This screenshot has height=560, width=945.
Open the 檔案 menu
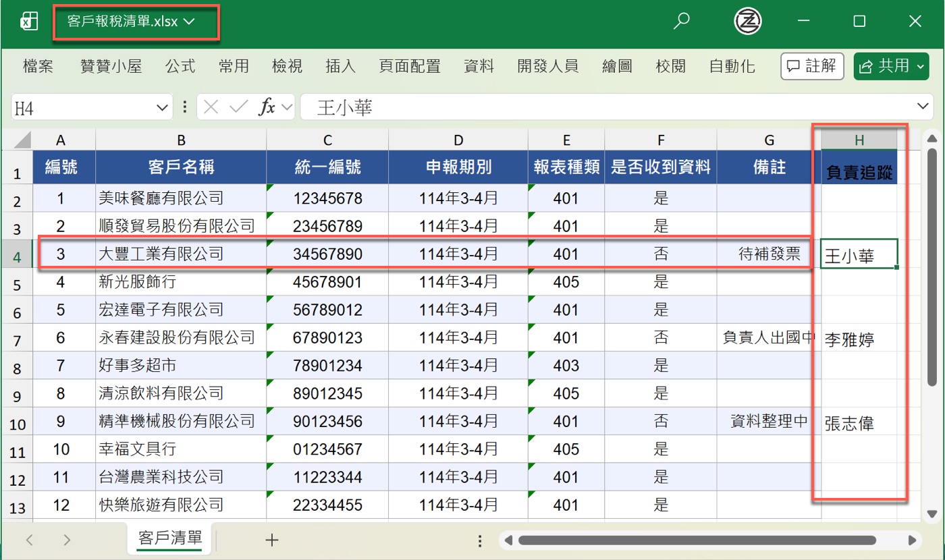[38, 66]
